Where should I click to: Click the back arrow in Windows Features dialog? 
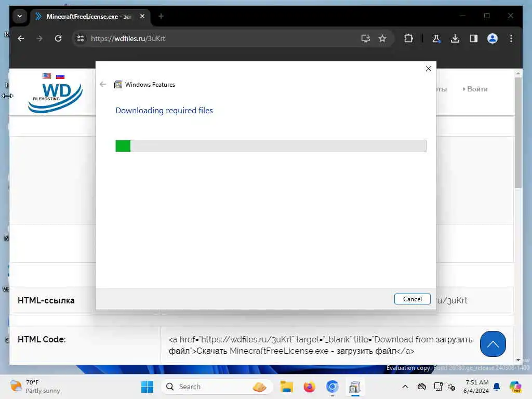(103, 84)
